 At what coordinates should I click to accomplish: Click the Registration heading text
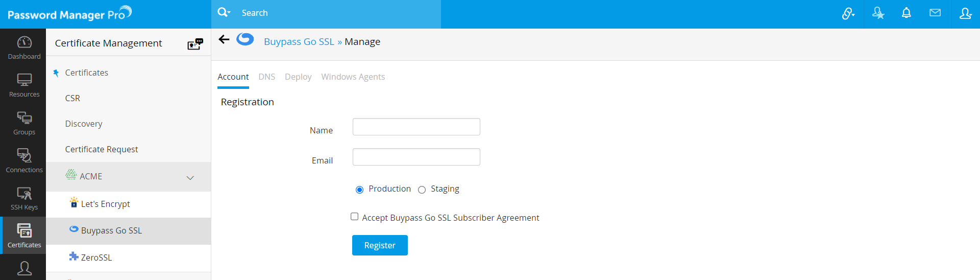pos(248,102)
